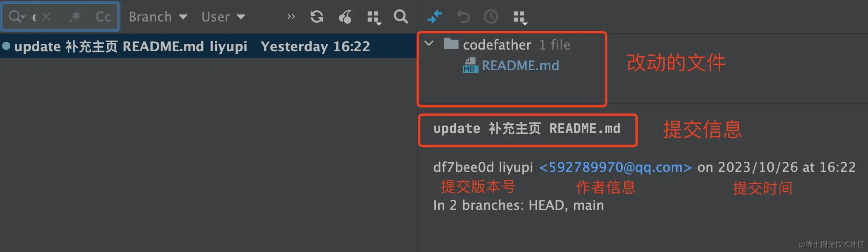The width and height of the screenshot is (868, 252).
Task: Clear the search field text
Action: pos(46,17)
